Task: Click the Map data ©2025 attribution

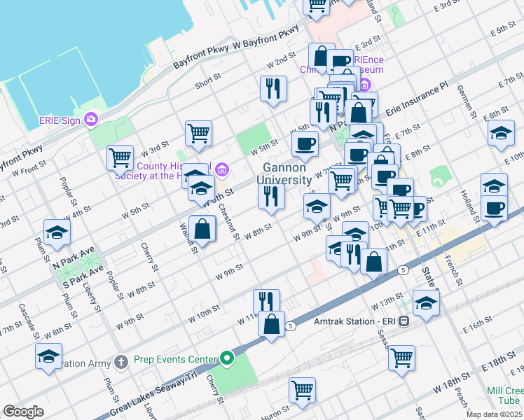Action: click(495, 414)
